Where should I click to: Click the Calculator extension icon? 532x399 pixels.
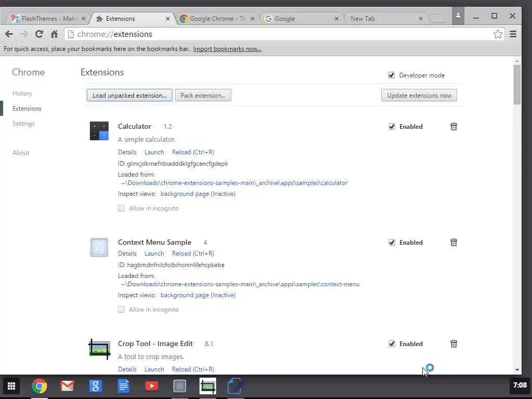99,131
